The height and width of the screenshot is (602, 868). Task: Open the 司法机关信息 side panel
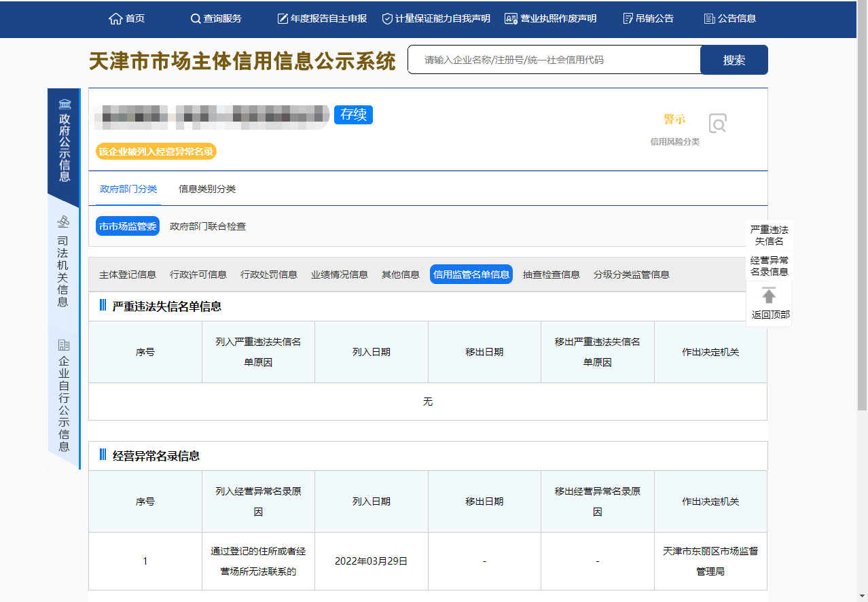63,262
